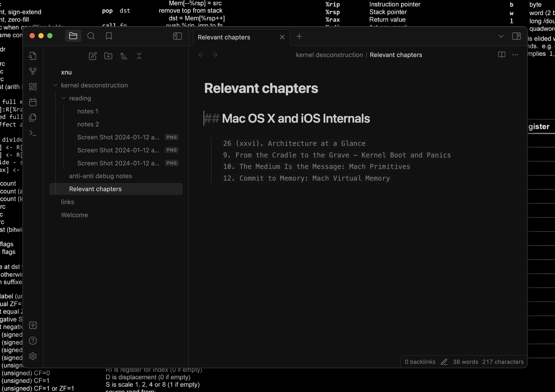The image size is (555, 392).
Task: Toggle the right sidebar panel
Action: [x=516, y=36]
